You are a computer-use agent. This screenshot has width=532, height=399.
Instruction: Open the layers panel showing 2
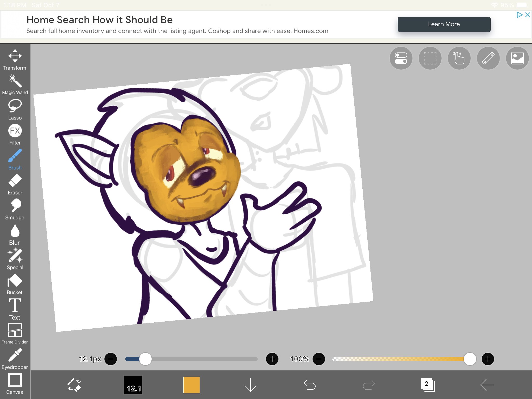coord(428,385)
